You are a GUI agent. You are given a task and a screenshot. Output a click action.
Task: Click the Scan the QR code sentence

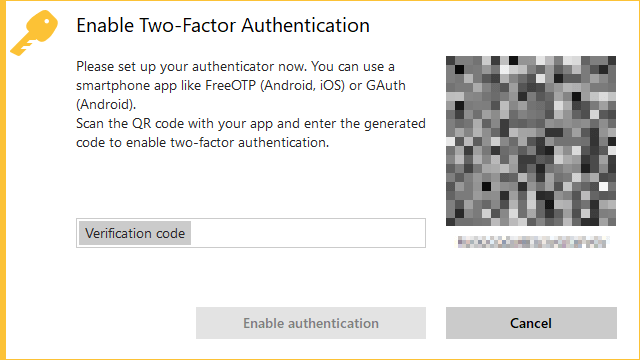coord(251,133)
